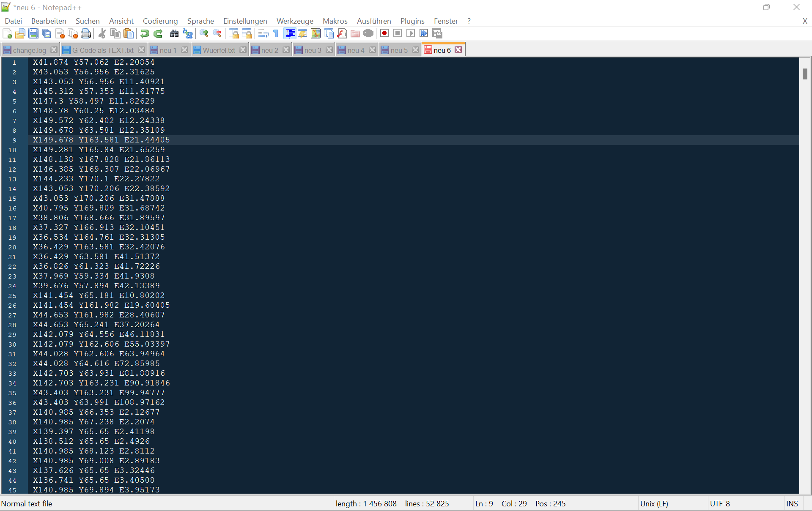This screenshot has height=511, width=812.
Task: Open the Plugins menu
Action: (412, 21)
